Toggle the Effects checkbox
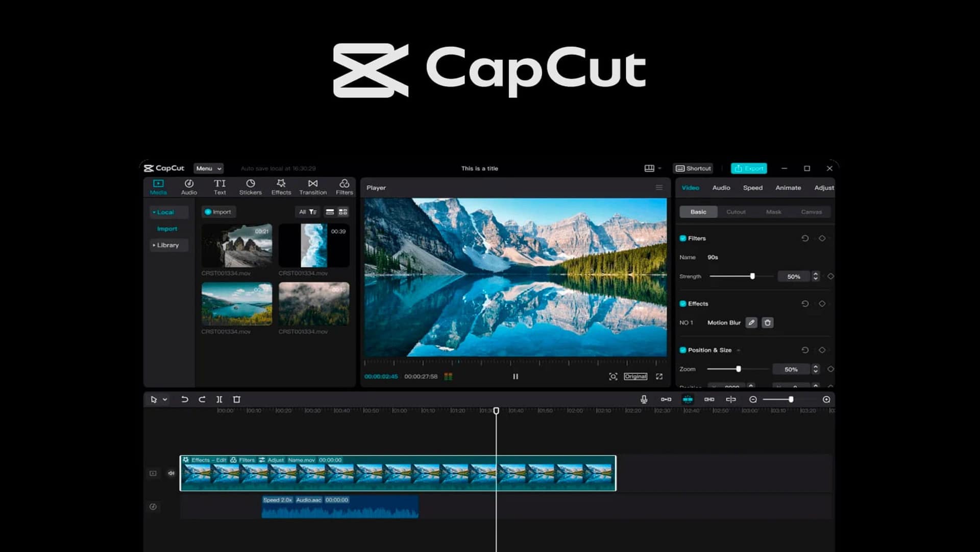 point(683,304)
